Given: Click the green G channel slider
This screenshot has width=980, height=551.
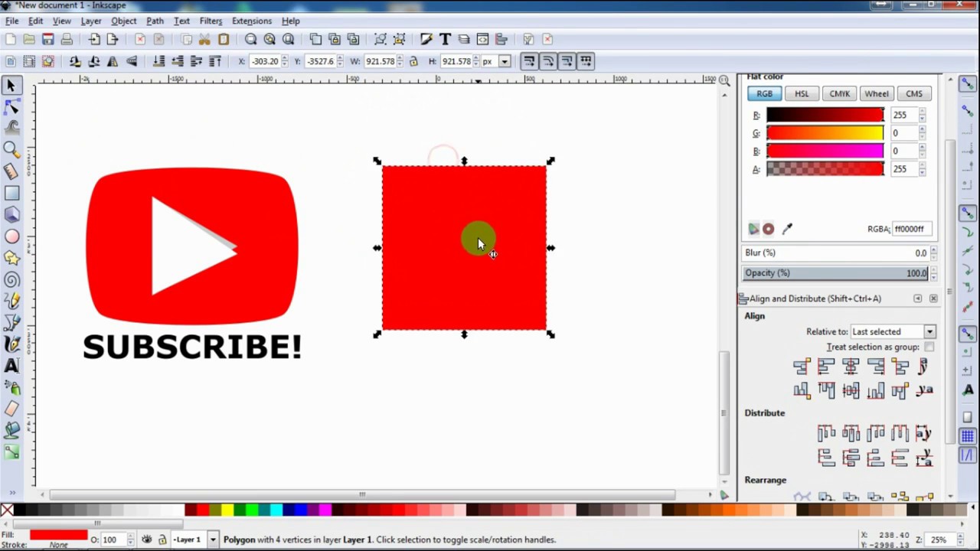Looking at the screenshot, I should (x=825, y=133).
